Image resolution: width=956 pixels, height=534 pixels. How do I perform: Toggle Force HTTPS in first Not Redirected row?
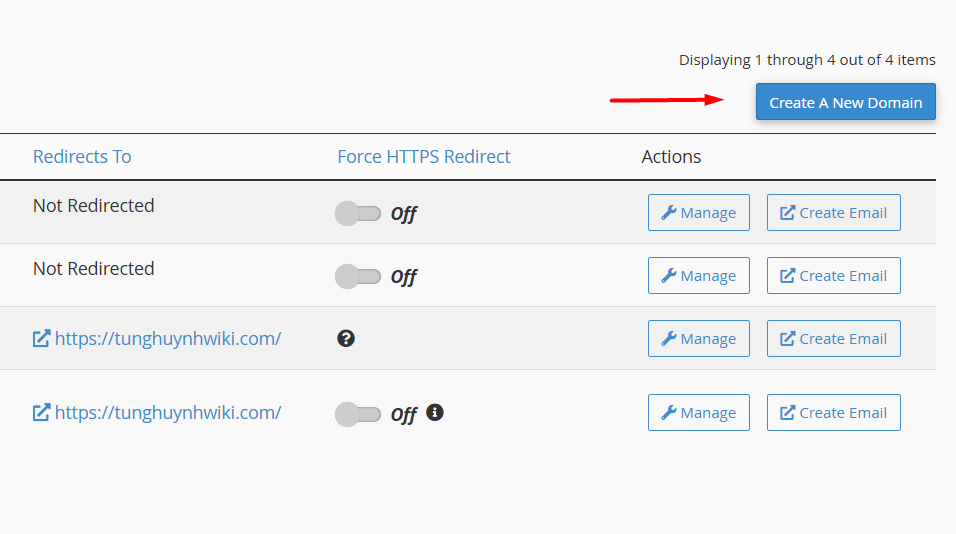click(x=358, y=213)
